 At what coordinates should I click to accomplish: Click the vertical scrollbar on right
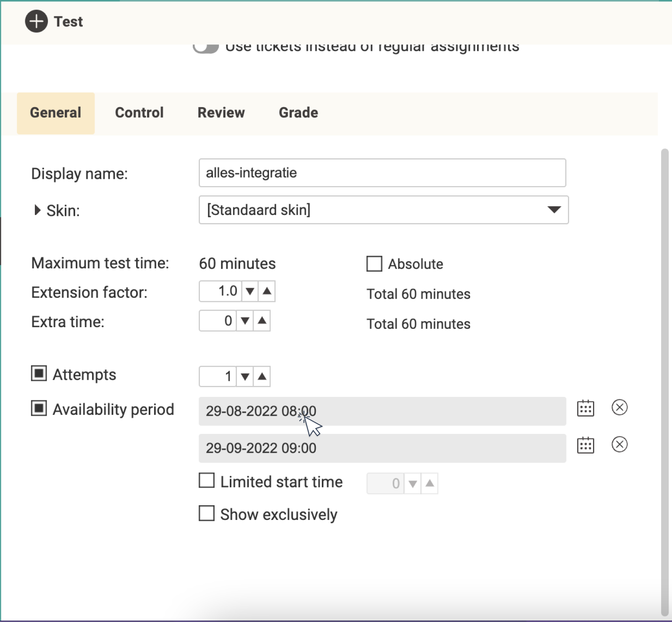(664, 382)
